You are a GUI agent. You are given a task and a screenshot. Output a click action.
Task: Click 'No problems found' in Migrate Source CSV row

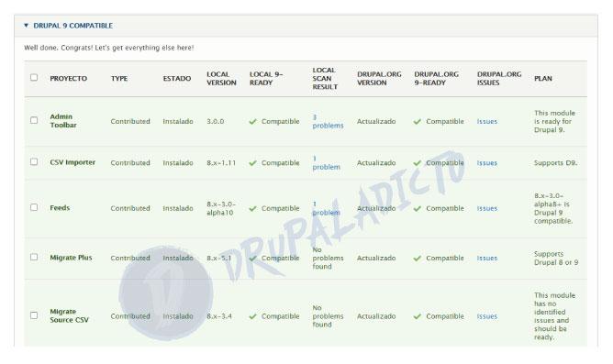328,316
